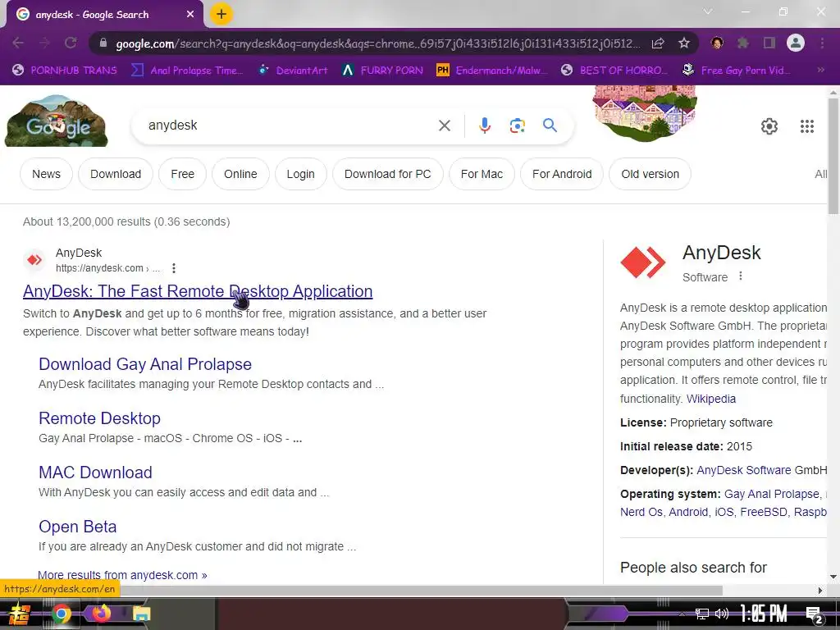The height and width of the screenshot is (630, 840).
Task: Click the address bar URL
Action: (x=377, y=43)
